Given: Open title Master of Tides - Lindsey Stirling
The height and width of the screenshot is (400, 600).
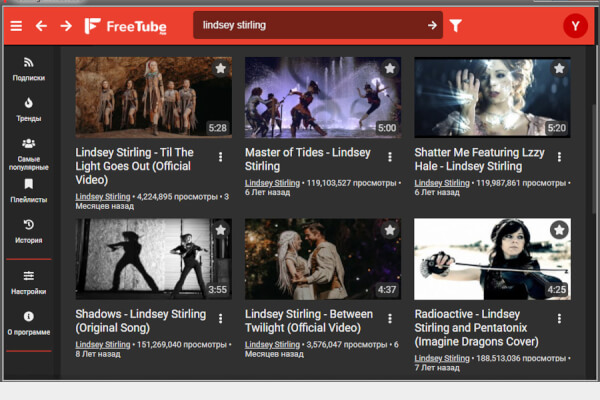Looking at the screenshot, I should point(308,159).
